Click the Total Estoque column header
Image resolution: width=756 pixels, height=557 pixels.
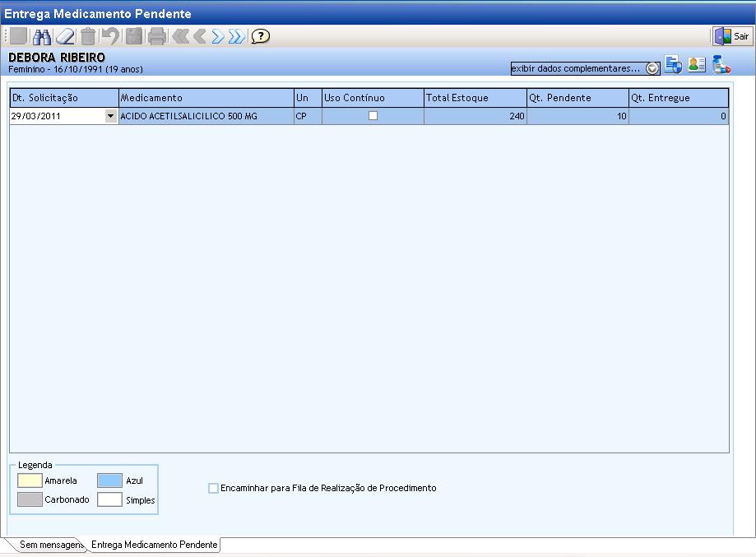(x=475, y=98)
